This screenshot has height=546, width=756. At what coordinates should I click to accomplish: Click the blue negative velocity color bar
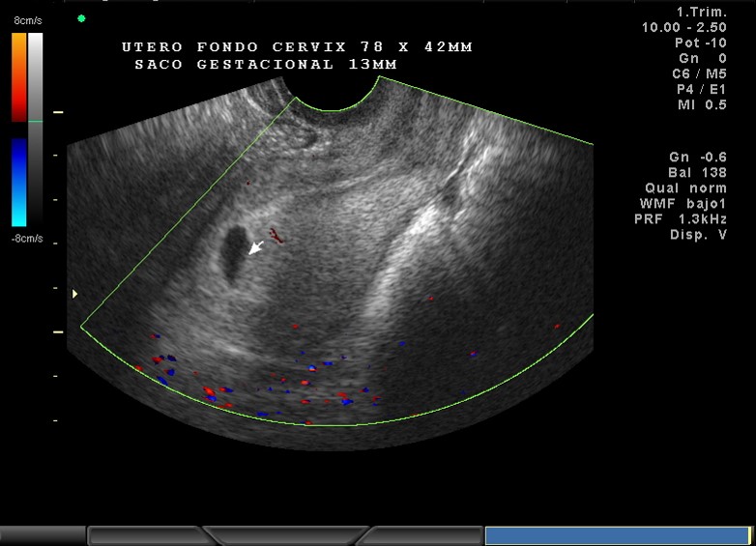(19, 182)
